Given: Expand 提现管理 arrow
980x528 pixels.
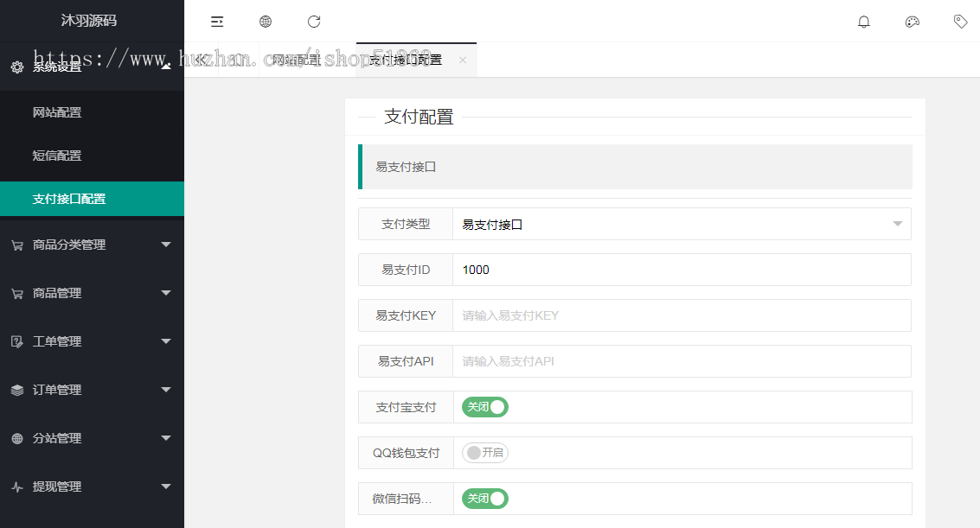Looking at the screenshot, I should click(166, 487).
